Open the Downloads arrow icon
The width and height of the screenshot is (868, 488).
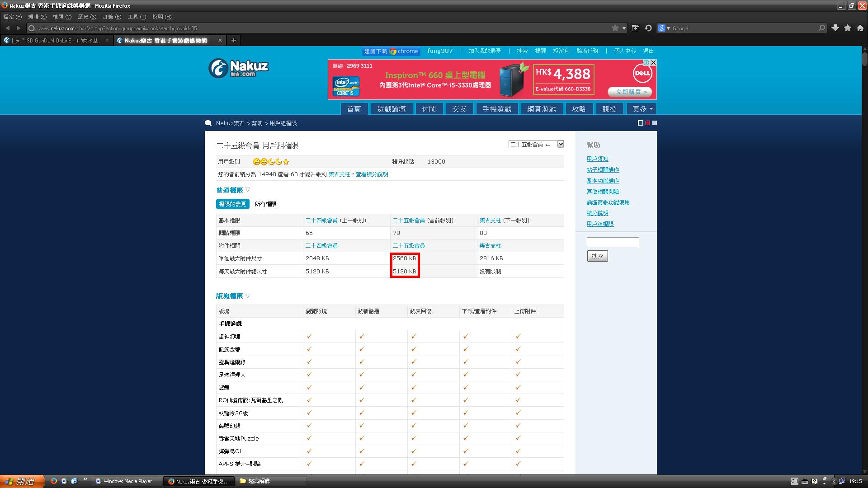[x=835, y=28]
